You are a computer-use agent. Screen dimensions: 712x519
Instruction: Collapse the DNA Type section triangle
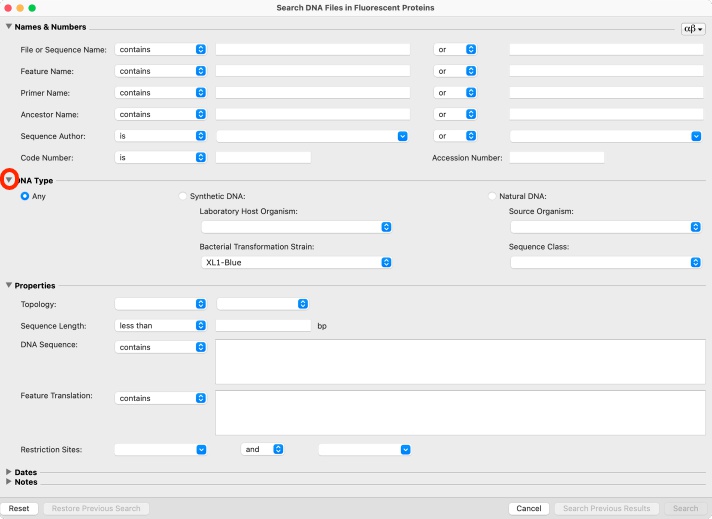click(9, 180)
